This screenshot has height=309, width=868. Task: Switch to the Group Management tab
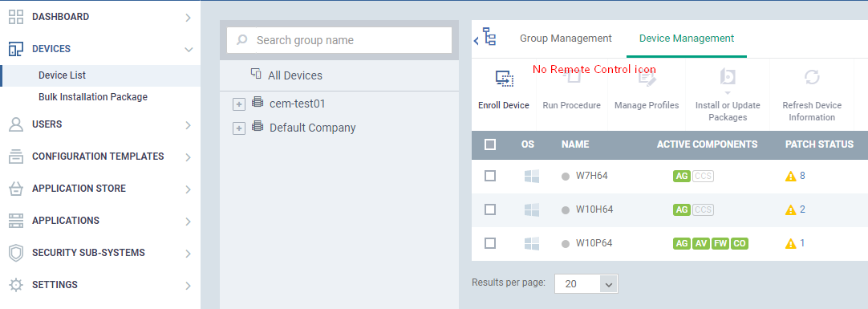coord(566,39)
